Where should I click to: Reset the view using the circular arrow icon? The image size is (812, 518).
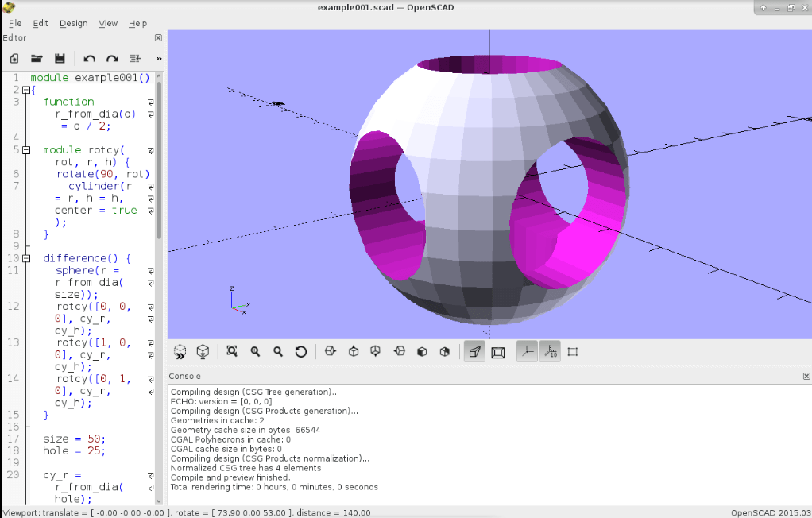pos(300,351)
